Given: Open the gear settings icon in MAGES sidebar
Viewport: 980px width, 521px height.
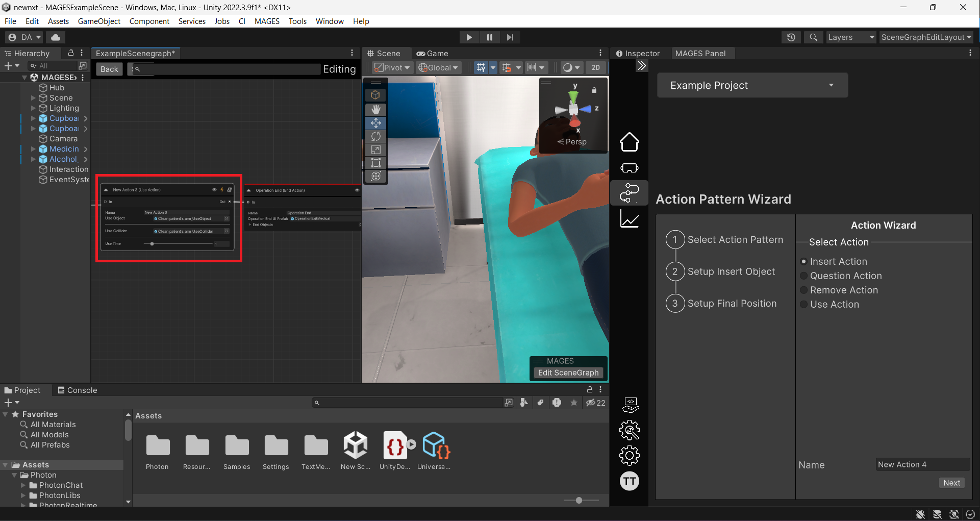Looking at the screenshot, I should (x=630, y=456).
